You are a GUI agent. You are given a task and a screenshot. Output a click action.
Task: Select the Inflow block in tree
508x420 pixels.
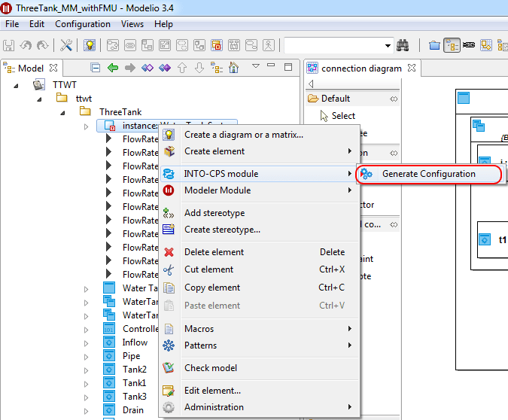tap(135, 342)
